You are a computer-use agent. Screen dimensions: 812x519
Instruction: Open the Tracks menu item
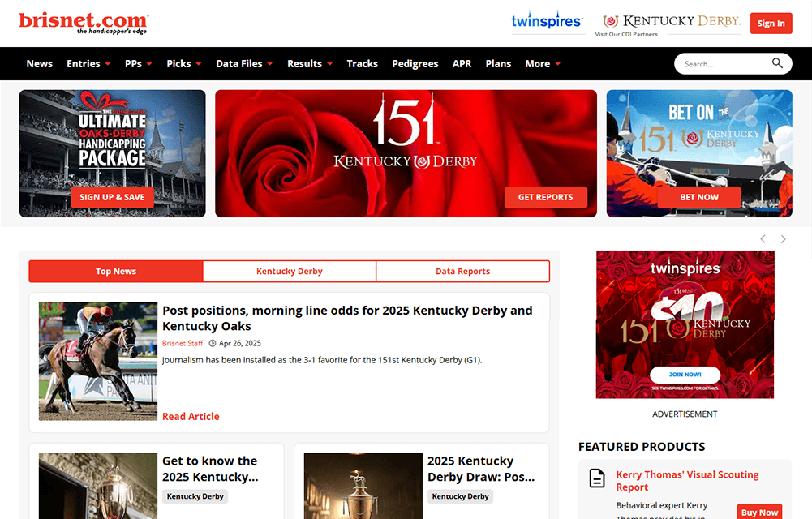pyautogui.click(x=362, y=63)
